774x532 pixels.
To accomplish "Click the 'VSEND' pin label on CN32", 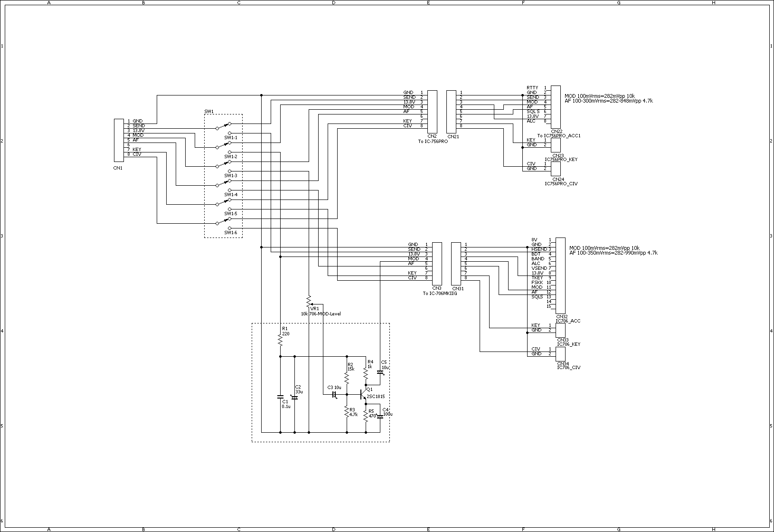I will tap(539, 268).
